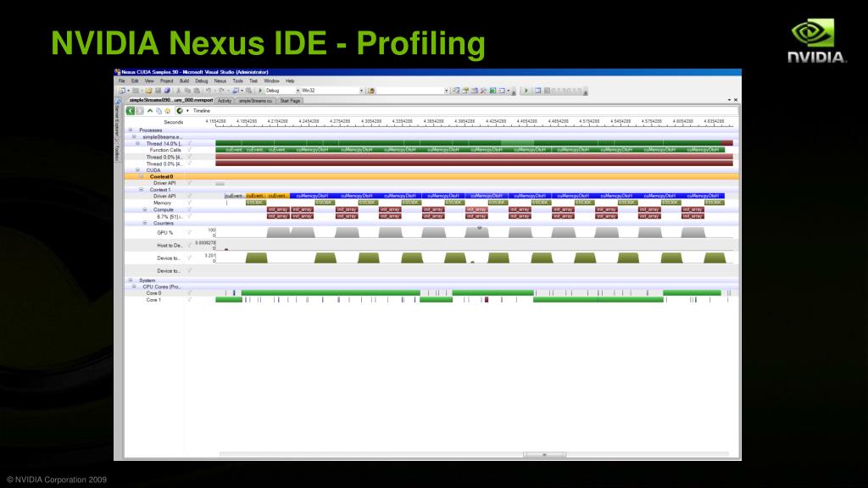Click the Copy toolbar icon
868x488 pixels.
click(x=187, y=91)
